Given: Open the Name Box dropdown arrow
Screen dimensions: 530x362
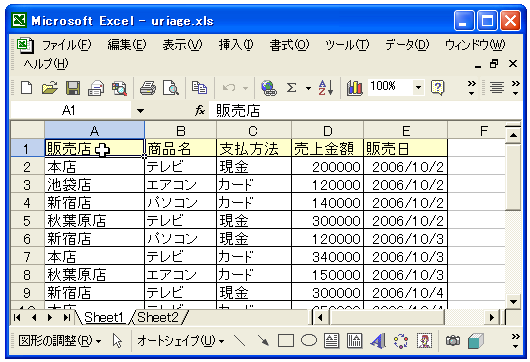Looking at the screenshot, I should [140, 111].
